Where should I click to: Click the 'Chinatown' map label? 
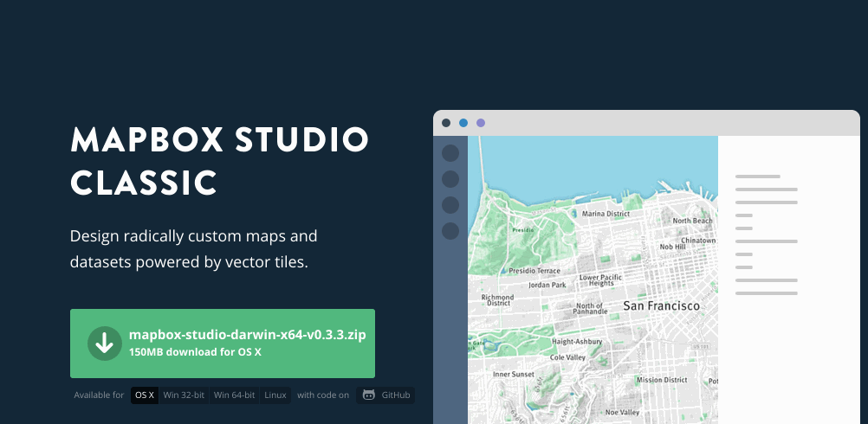coord(698,241)
